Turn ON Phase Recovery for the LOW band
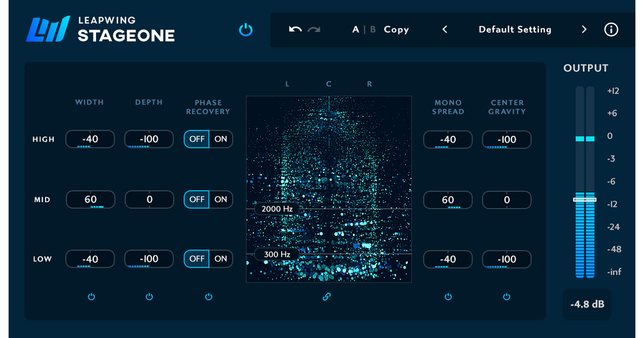Screen dimensions: 644x338 (220, 259)
